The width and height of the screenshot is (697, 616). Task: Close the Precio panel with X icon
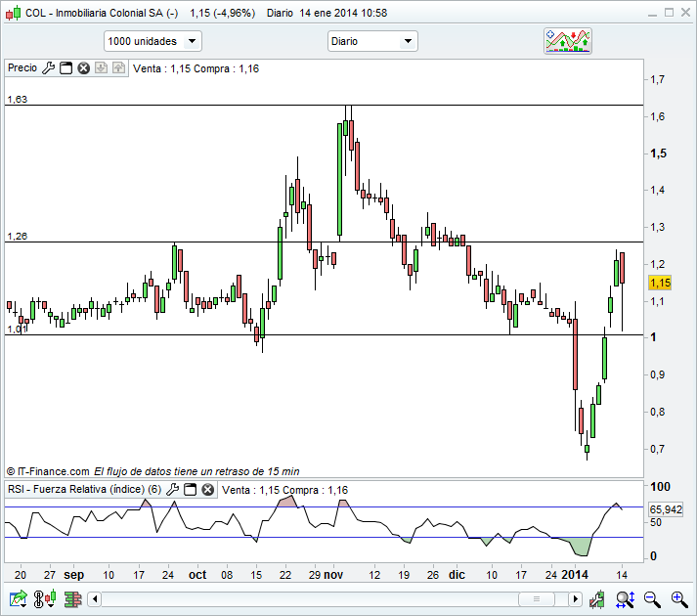84,68
